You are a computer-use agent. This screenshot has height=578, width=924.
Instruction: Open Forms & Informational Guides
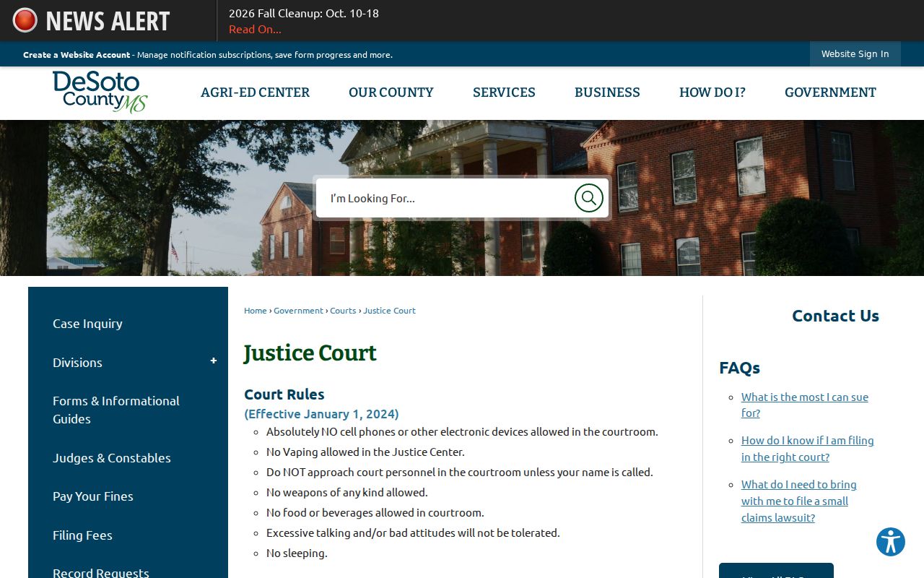click(x=116, y=410)
